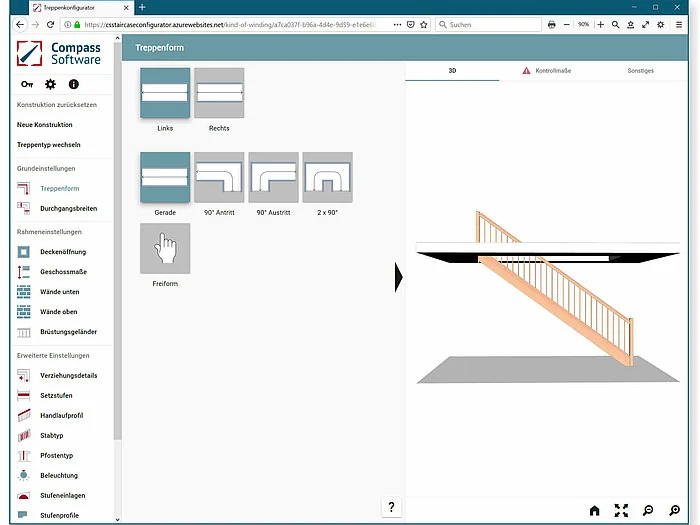Reset 3D view with home icon

[x=594, y=510]
